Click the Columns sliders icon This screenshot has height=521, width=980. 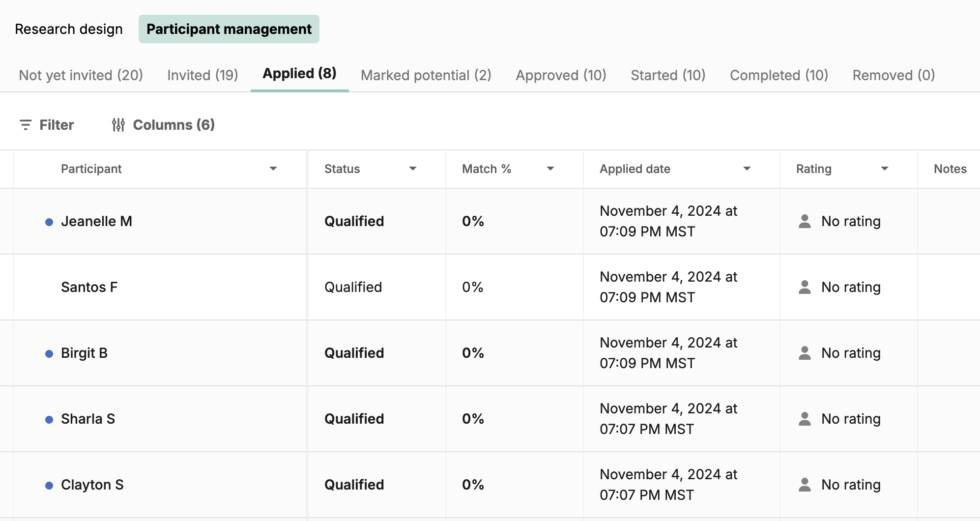coord(118,125)
